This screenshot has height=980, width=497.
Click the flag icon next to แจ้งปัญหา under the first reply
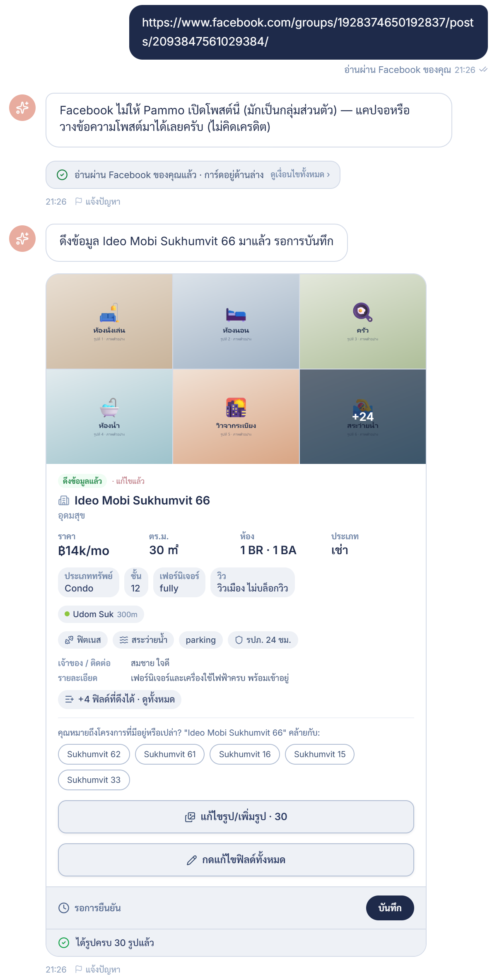pyautogui.click(x=78, y=201)
